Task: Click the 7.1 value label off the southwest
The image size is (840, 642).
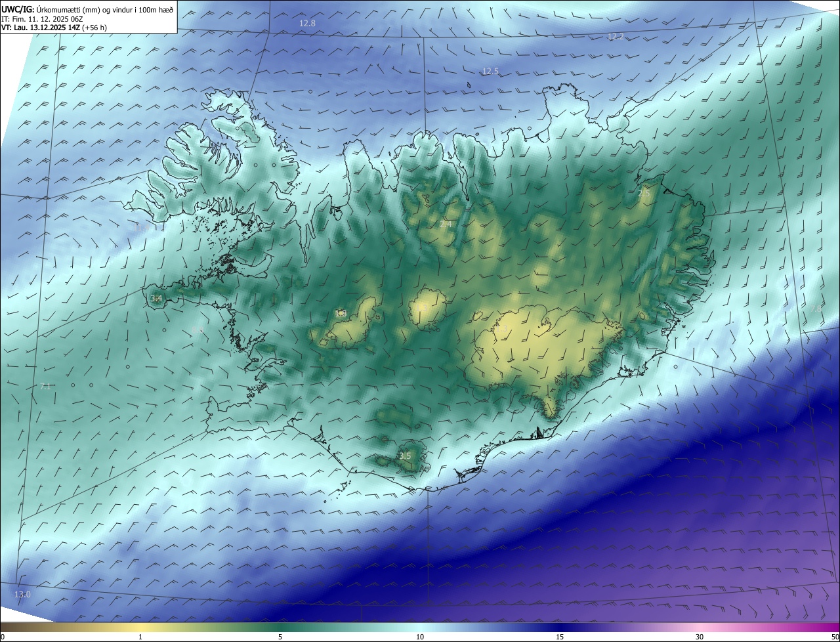Action: click(45, 387)
